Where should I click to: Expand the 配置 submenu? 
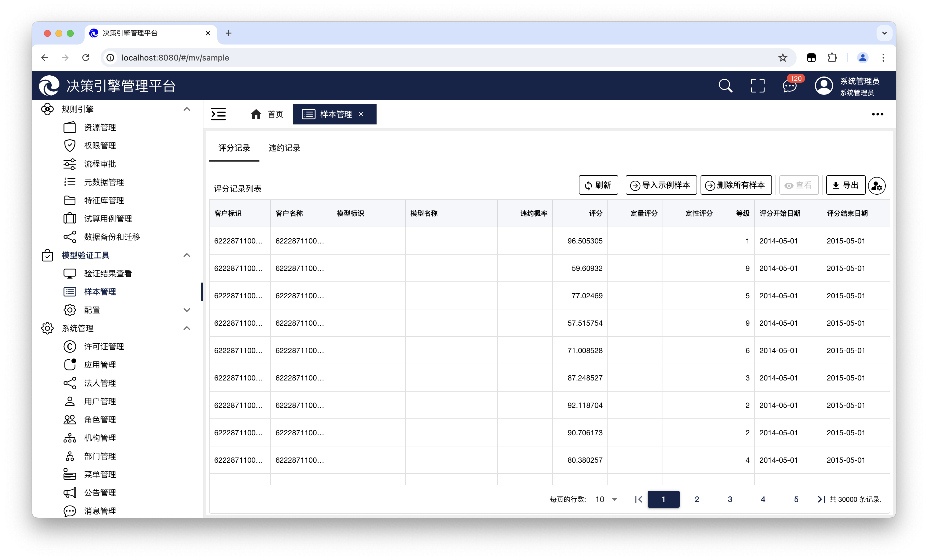coord(186,310)
